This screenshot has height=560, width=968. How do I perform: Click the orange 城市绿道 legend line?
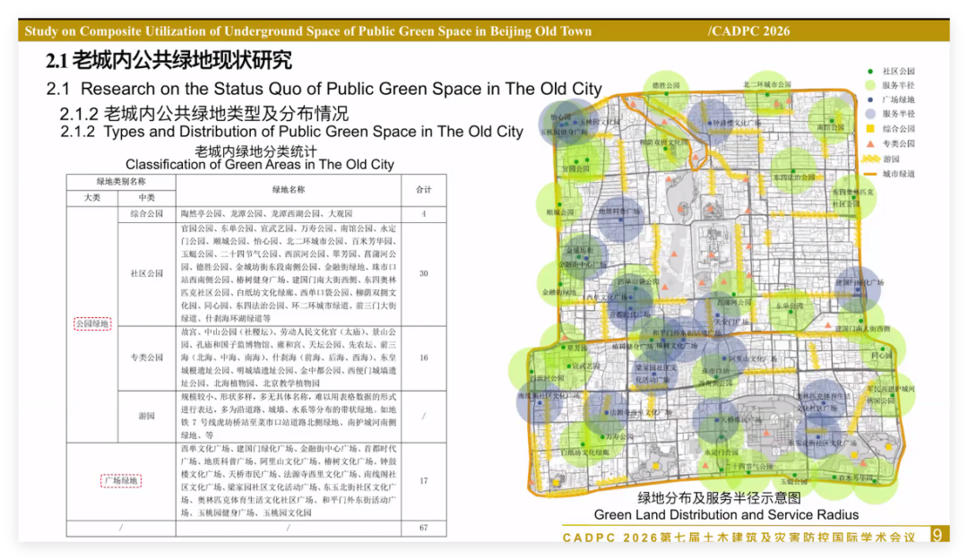coord(869,173)
